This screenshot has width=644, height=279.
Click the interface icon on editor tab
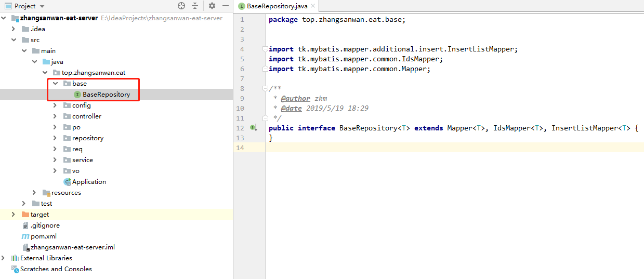click(242, 6)
